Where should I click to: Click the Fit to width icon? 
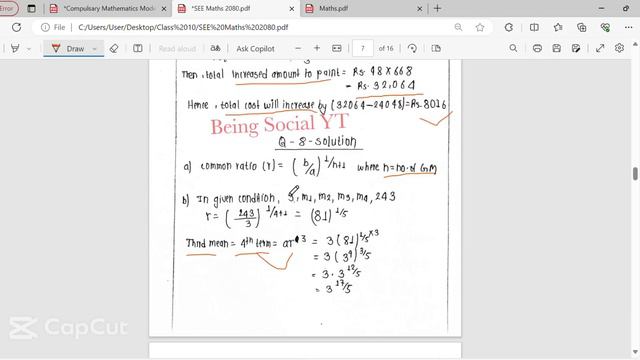(337, 48)
